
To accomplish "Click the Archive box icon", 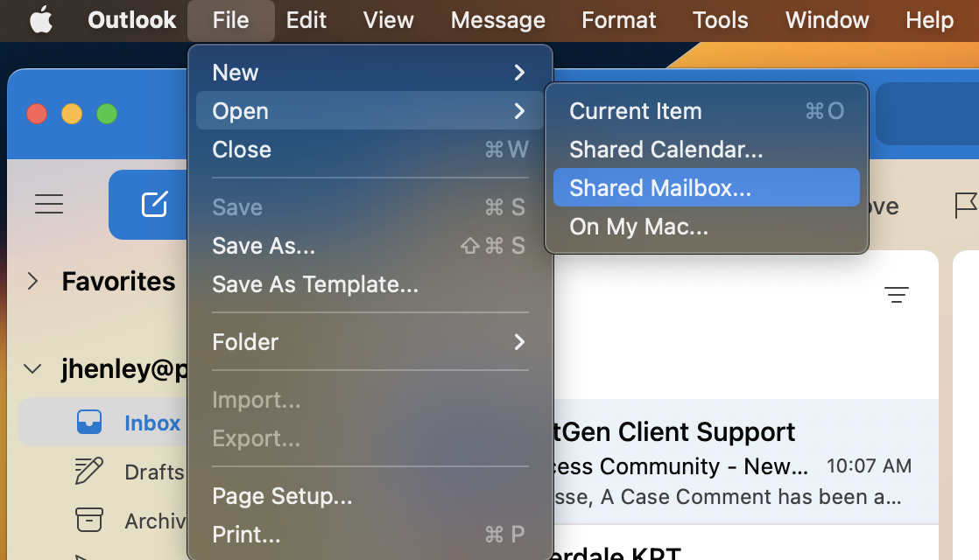I will tap(88, 520).
